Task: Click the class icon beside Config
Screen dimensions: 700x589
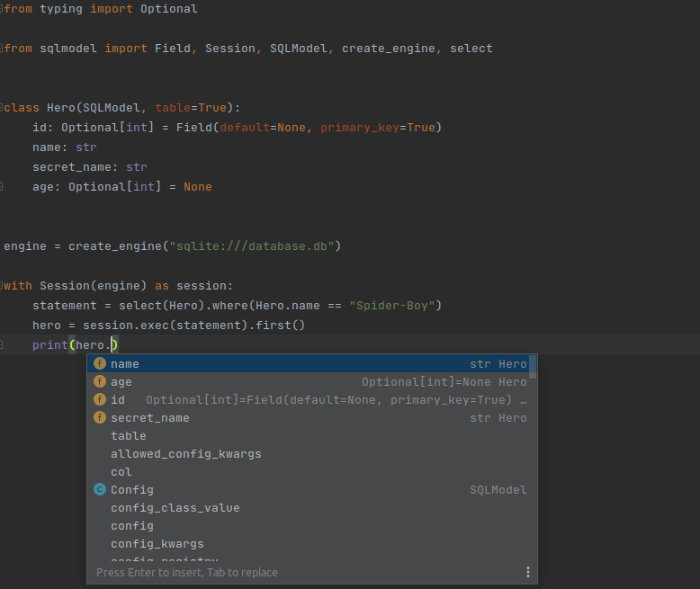Action: coord(100,490)
